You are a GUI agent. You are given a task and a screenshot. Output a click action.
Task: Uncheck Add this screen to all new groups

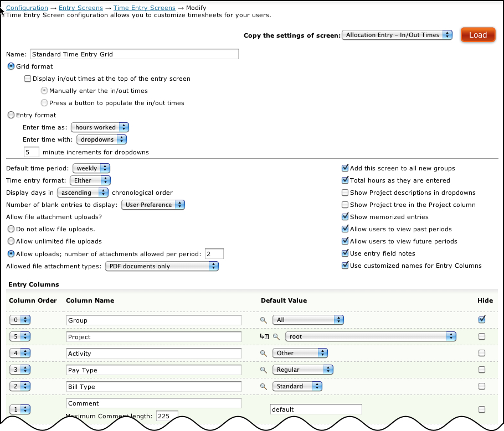click(345, 168)
